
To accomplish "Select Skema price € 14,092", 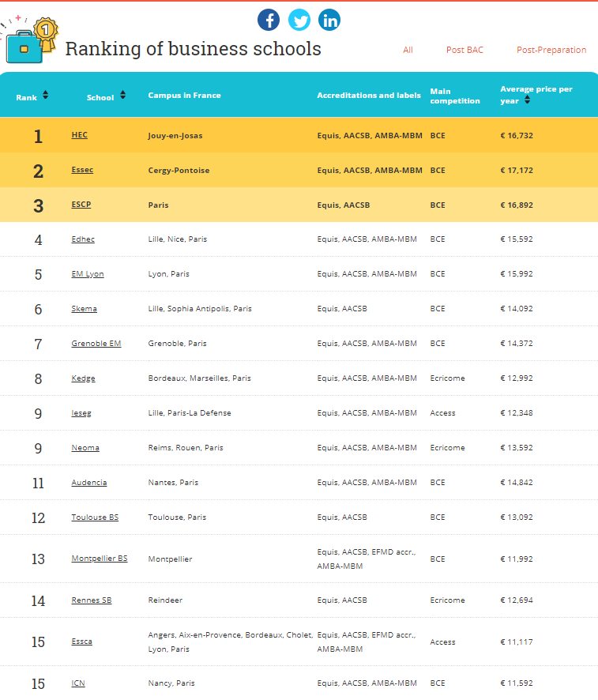I will (x=517, y=309).
